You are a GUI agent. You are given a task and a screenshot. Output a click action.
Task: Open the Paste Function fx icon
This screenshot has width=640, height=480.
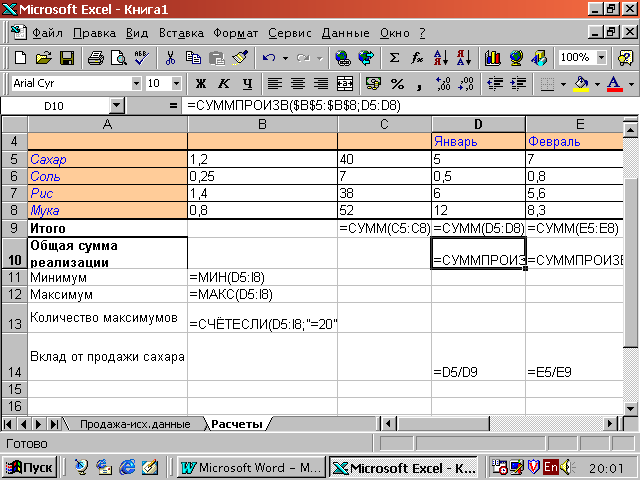[x=417, y=58]
